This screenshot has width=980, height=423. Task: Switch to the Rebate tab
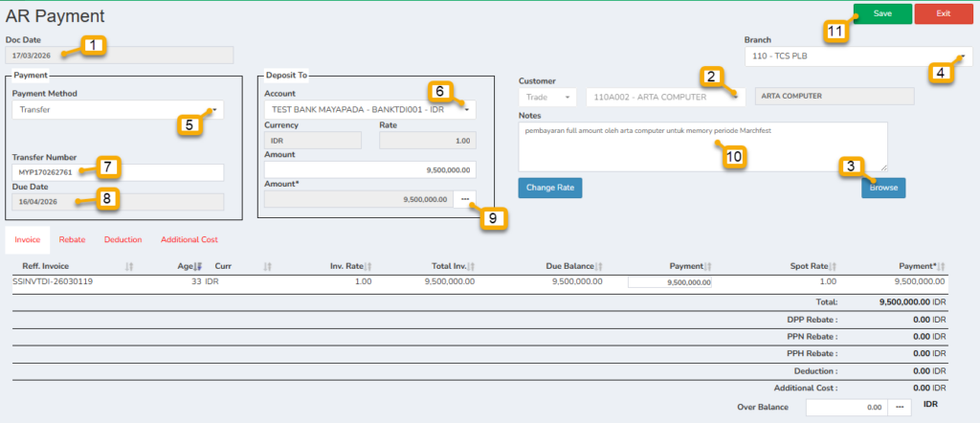[x=72, y=239]
